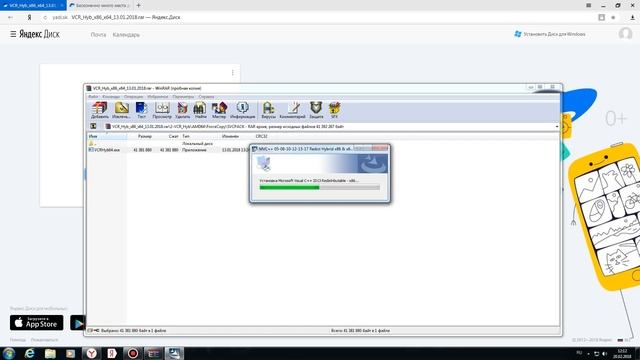
Task: Open the user avatar in Yandex Disk
Action: pos(625,34)
